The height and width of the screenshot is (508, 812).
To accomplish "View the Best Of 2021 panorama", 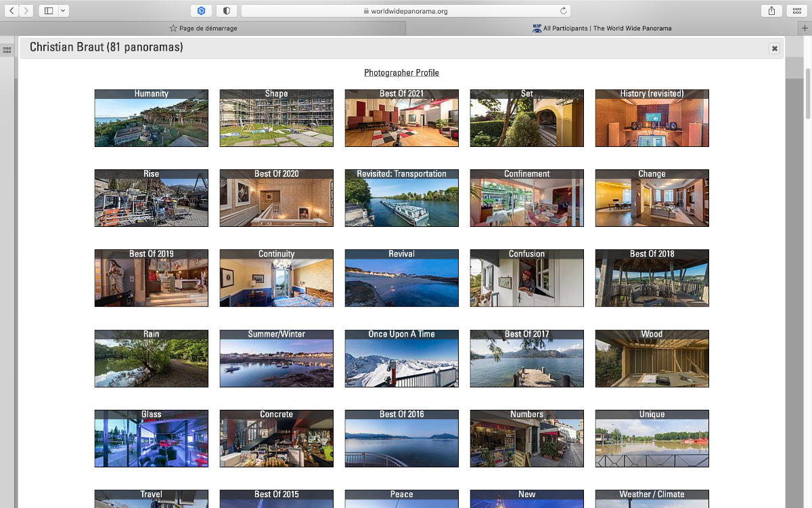I will 401,118.
